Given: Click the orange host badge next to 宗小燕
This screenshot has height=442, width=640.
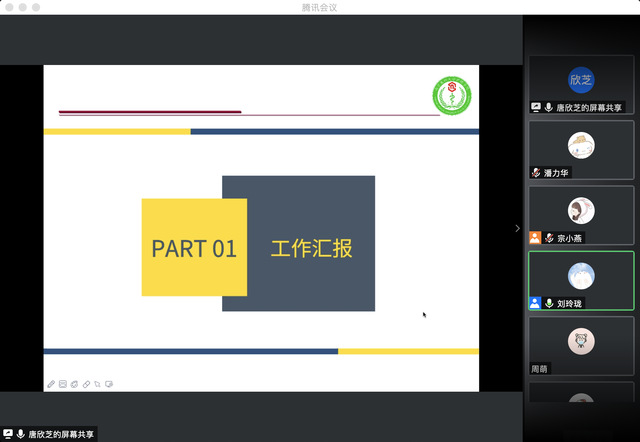Looking at the screenshot, I should (x=535, y=238).
